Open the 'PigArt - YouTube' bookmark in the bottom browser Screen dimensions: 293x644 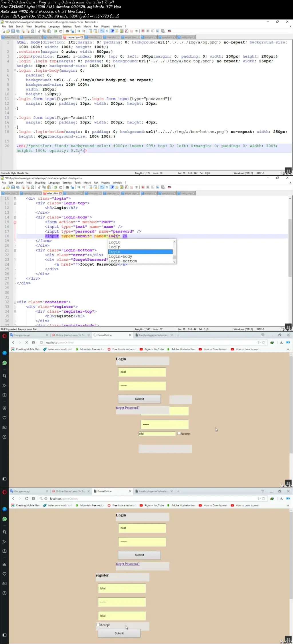click(x=152, y=505)
